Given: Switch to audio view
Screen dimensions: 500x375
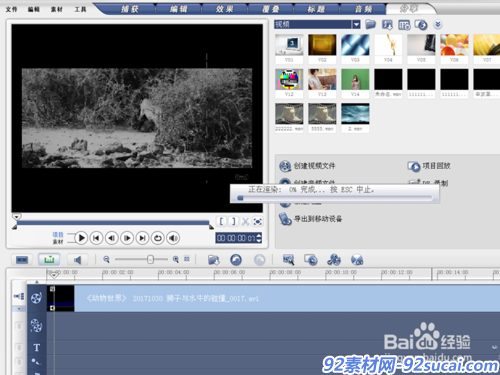Looking at the screenshot, I should (78, 260).
